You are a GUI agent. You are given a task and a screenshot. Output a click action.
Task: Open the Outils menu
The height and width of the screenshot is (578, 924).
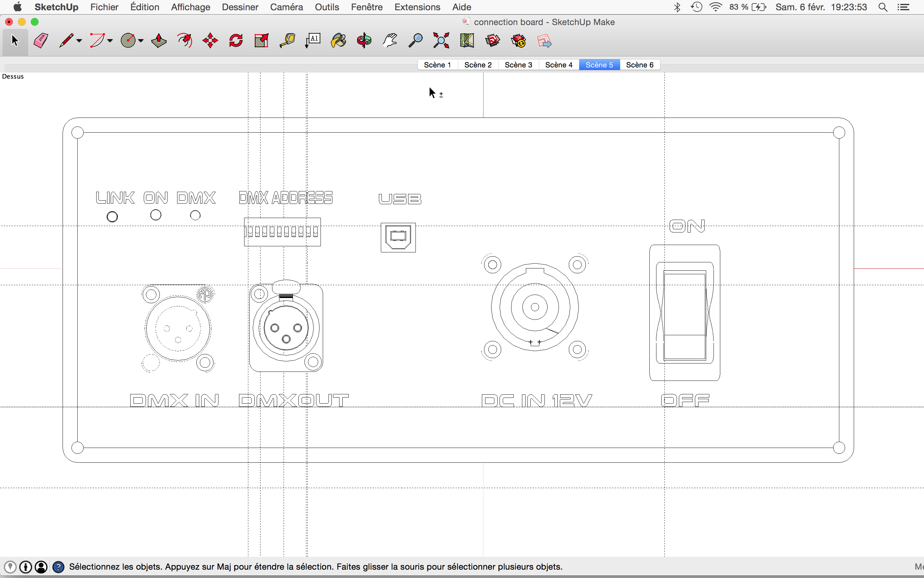[327, 7]
